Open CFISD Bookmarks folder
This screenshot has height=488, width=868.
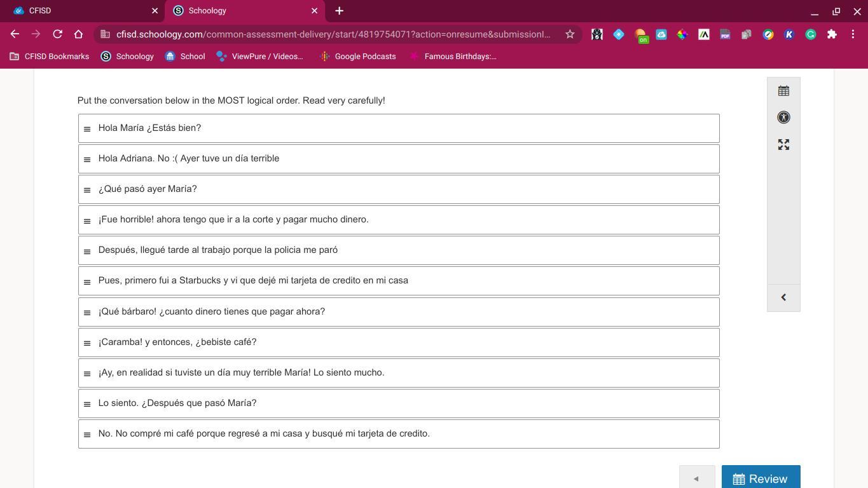click(x=49, y=57)
